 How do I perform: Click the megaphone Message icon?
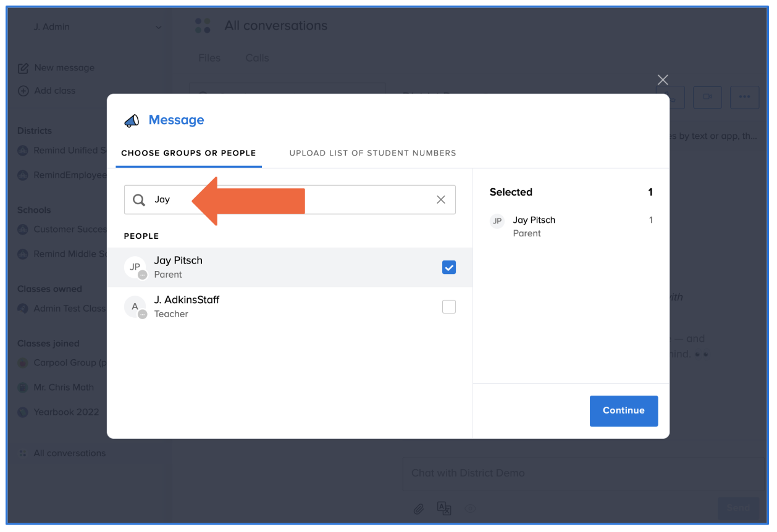132,120
